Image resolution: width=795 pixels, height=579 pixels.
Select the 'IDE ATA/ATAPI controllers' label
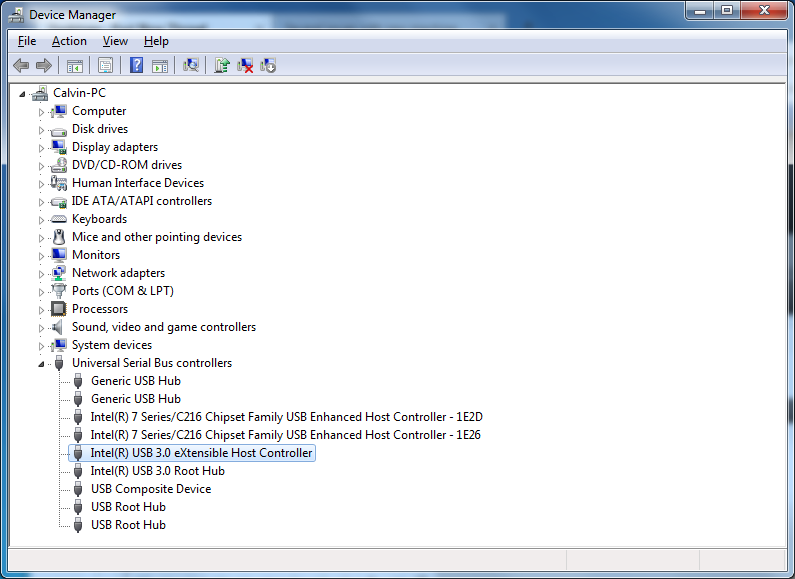point(142,201)
